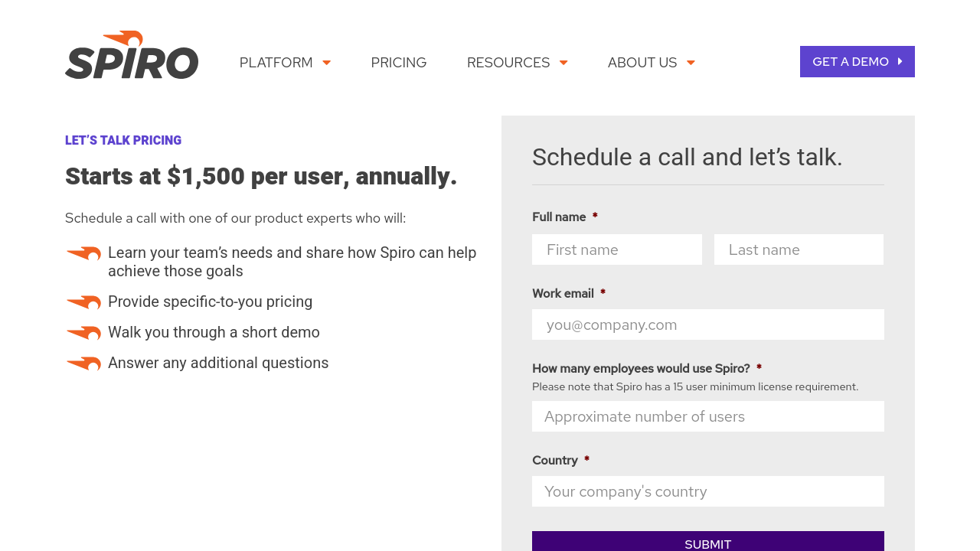Focus the Work email input field

(708, 324)
